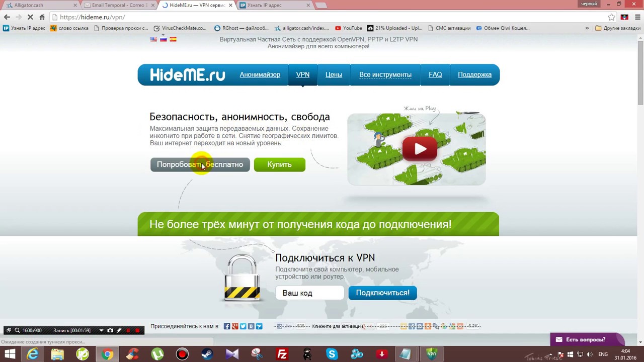Switch to the Узнать IP адрес tab
This screenshot has height=362, width=644.
[275, 5]
